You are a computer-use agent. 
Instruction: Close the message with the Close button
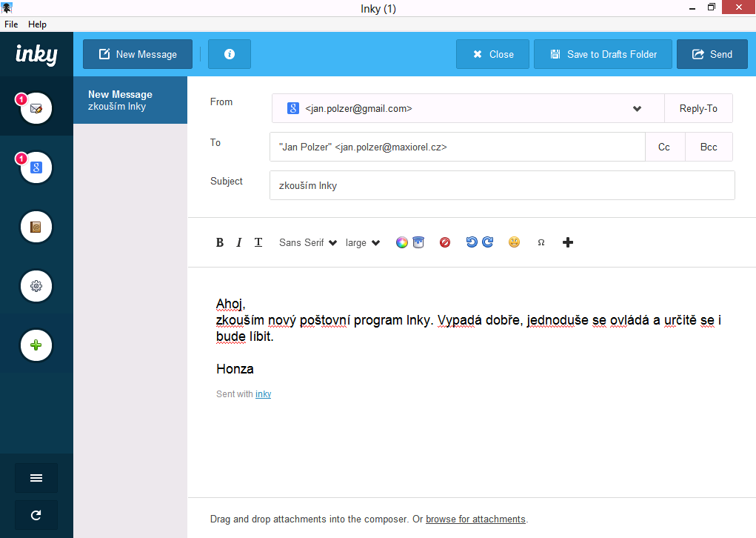point(492,54)
